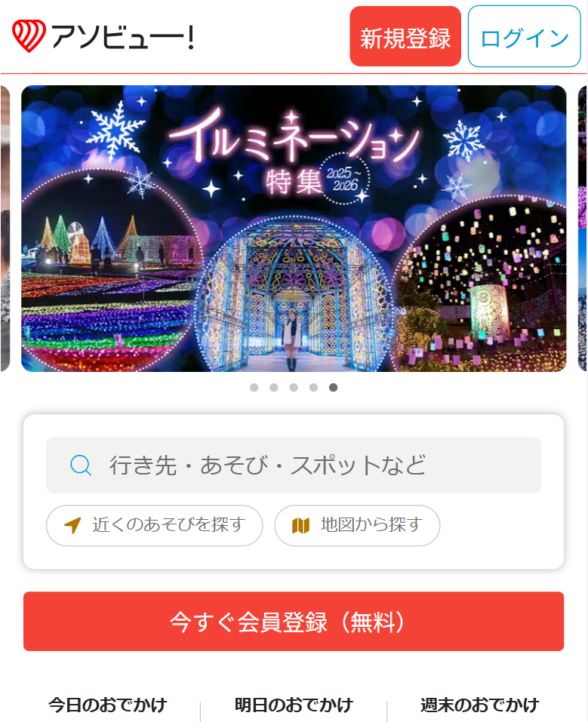Click 今すぐ会員登録（無料） button

[x=294, y=621]
